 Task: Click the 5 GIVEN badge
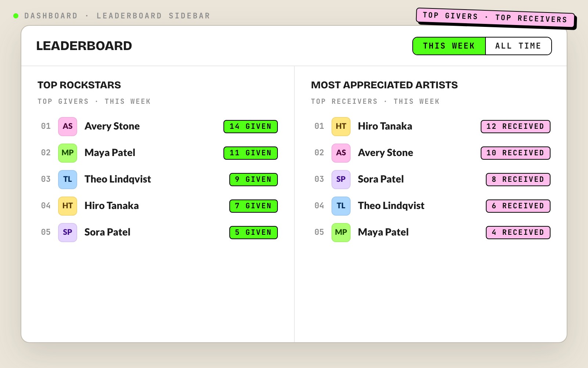[x=254, y=233]
